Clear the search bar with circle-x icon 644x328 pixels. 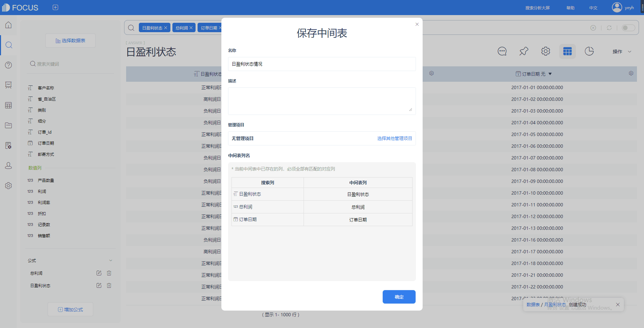593,28
